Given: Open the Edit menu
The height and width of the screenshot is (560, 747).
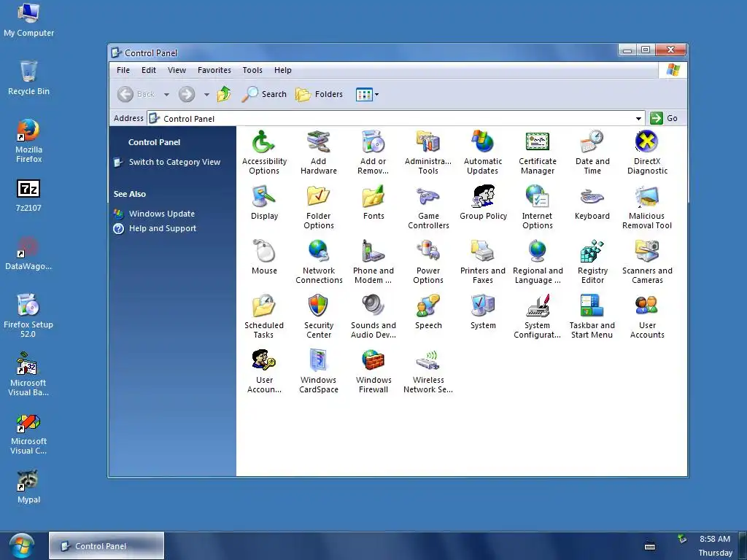Looking at the screenshot, I should click(x=149, y=70).
